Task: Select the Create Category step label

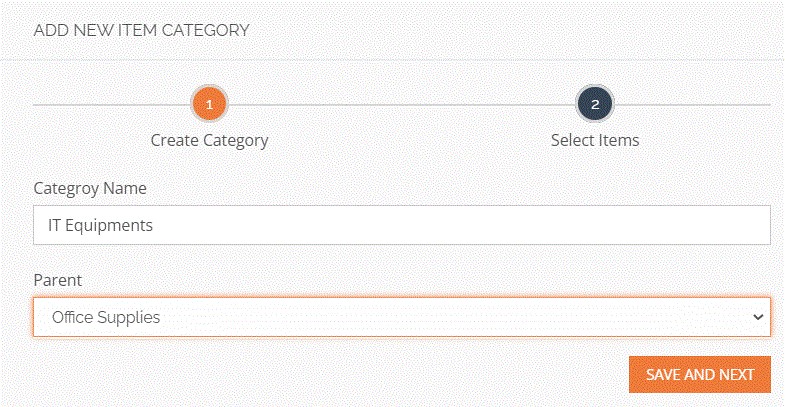Action: (209, 140)
